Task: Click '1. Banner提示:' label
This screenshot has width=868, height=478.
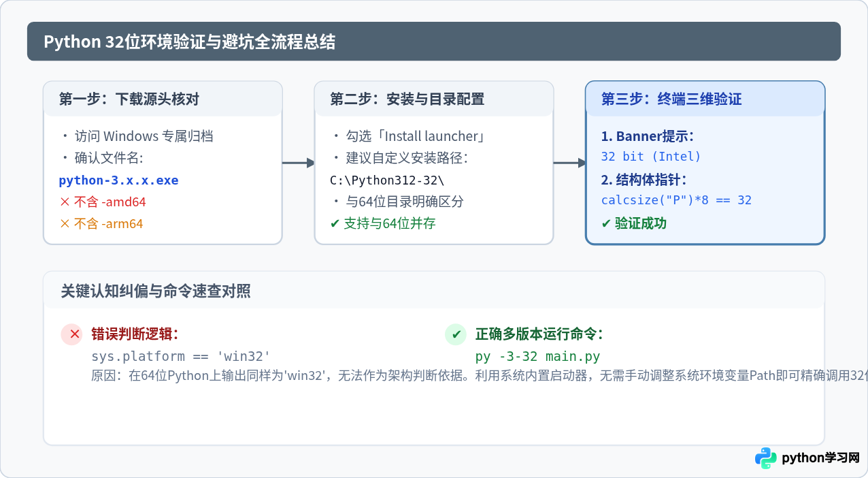Action: 648,136
